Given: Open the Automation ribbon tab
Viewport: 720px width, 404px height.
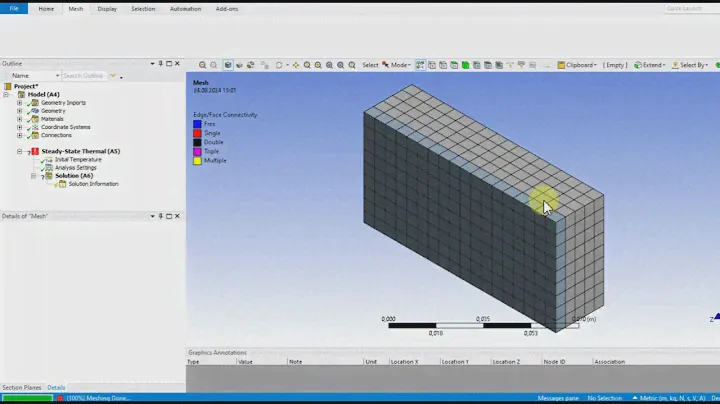Looking at the screenshot, I should pyautogui.click(x=185, y=8).
